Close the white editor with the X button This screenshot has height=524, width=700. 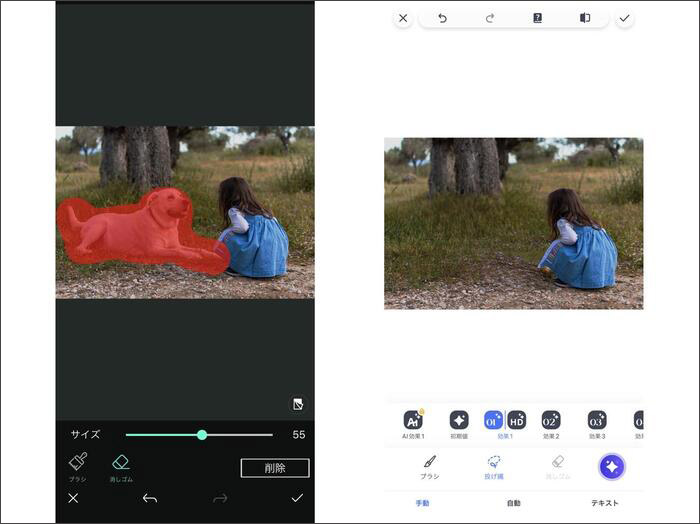point(403,18)
